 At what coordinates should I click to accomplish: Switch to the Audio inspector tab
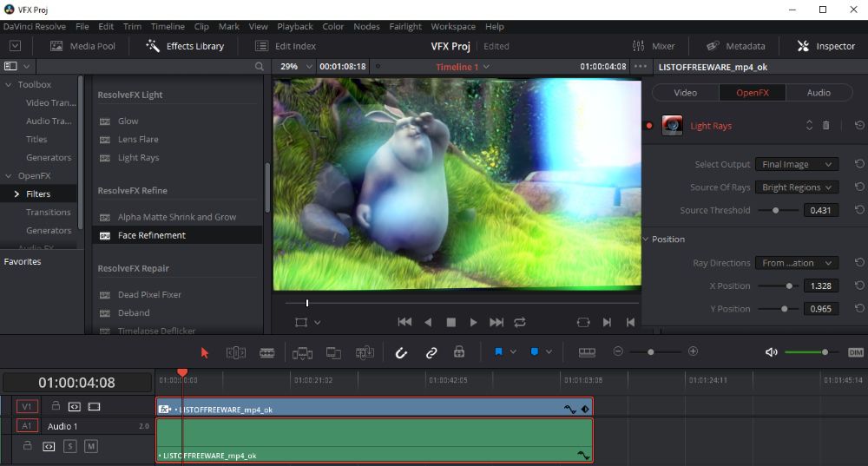[x=818, y=93]
